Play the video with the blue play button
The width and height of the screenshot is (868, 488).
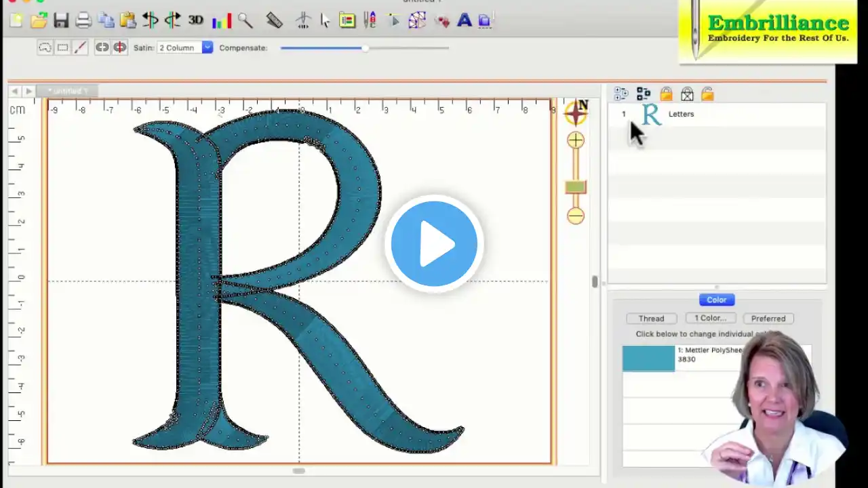[434, 243]
